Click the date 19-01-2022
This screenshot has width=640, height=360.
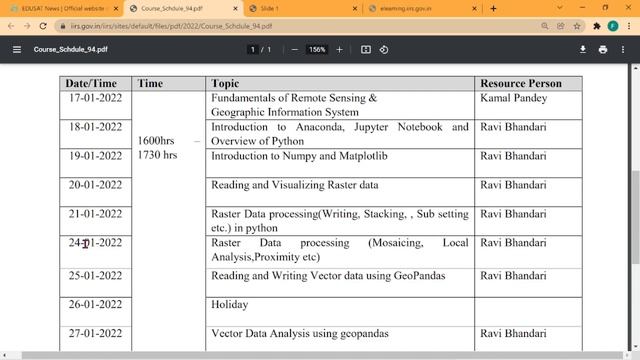point(95,156)
